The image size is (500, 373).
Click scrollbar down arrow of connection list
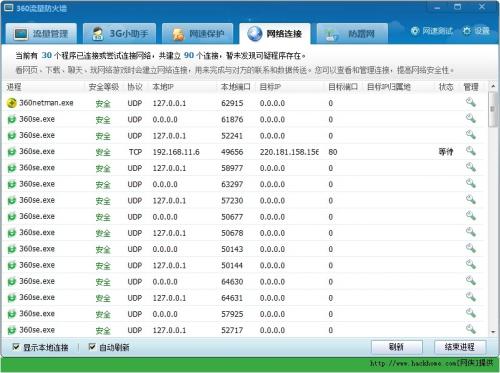point(493,332)
